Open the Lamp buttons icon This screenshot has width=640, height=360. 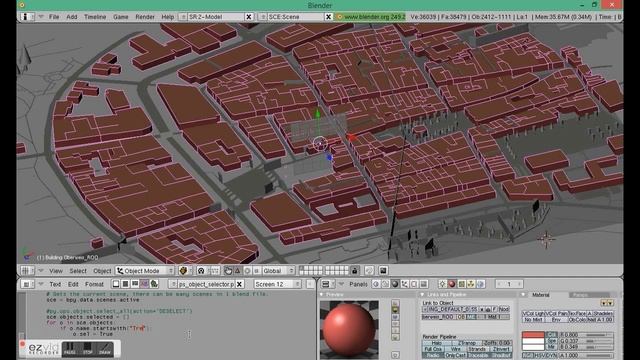pos(443,284)
